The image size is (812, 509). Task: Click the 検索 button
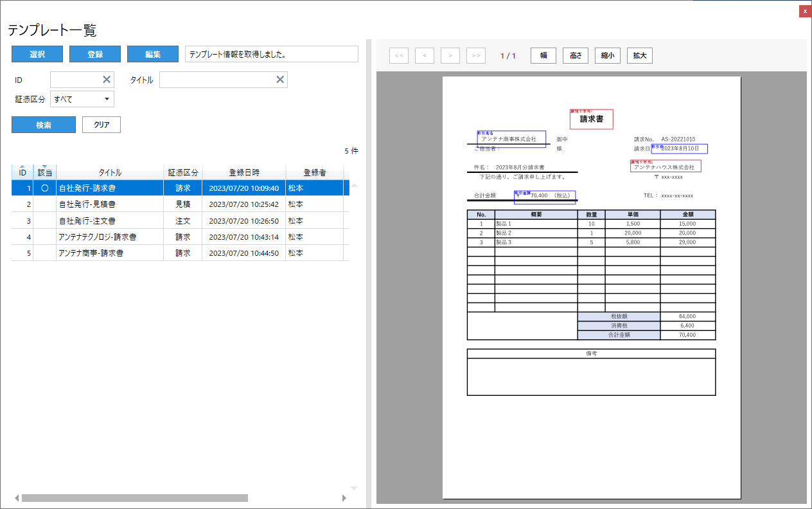pyautogui.click(x=44, y=125)
